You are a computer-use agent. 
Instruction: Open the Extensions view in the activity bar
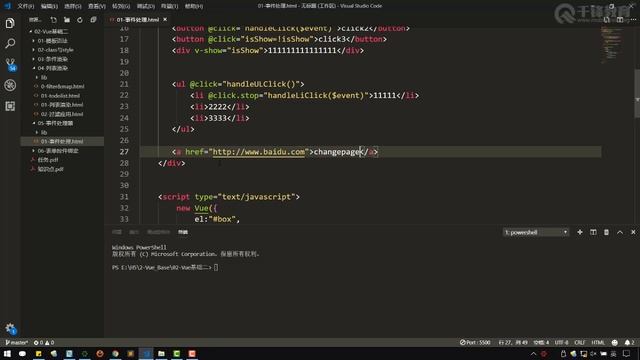(x=10, y=106)
